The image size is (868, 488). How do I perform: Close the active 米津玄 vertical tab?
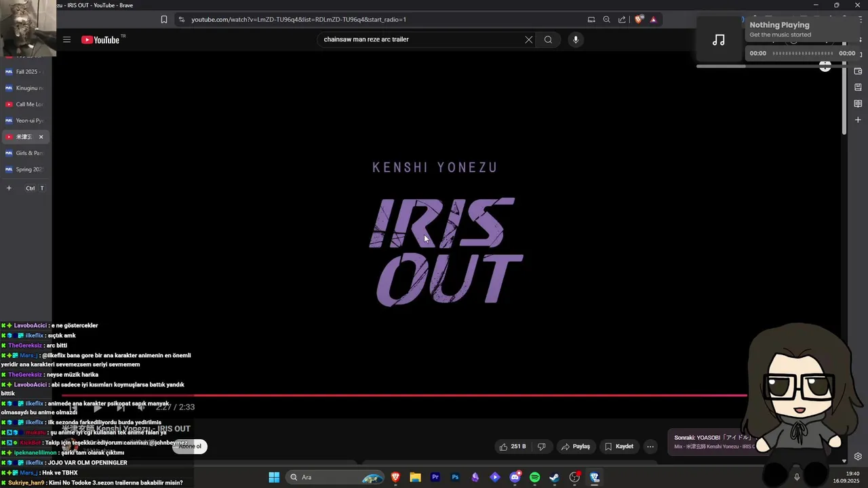point(41,137)
